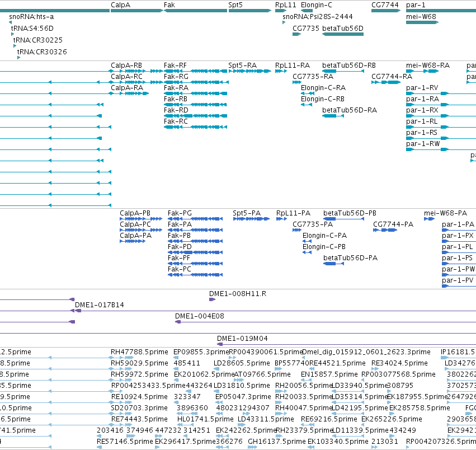The image size is (476, 450).
Task: Click the CalpA gene label
Action: (x=120, y=5)
